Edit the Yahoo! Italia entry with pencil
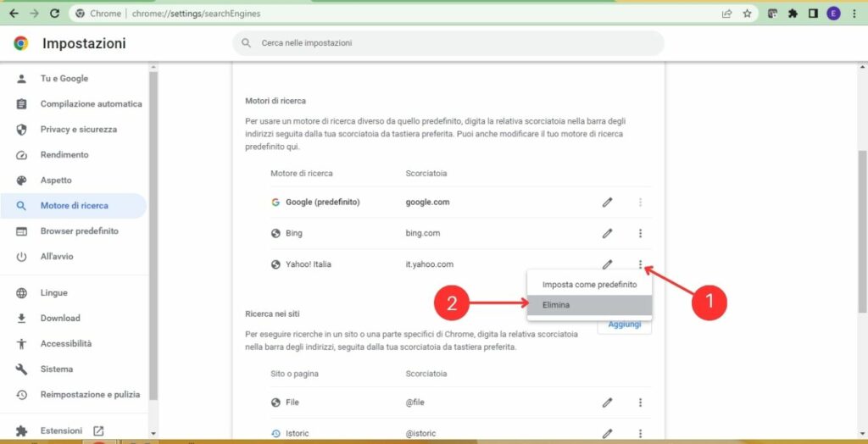The image size is (868, 444). coord(607,264)
